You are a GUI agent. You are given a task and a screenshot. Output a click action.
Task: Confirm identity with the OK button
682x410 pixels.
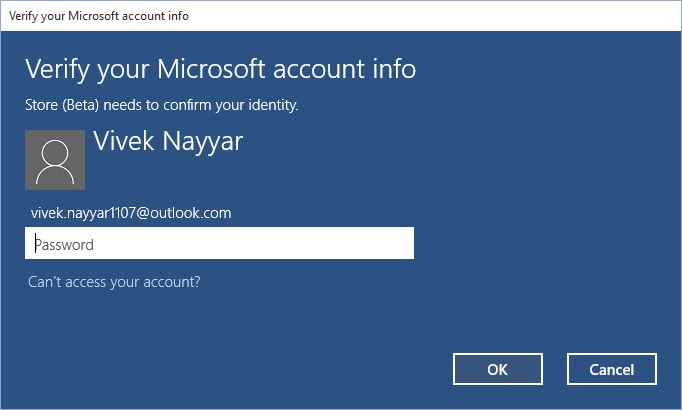pos(497,369)
